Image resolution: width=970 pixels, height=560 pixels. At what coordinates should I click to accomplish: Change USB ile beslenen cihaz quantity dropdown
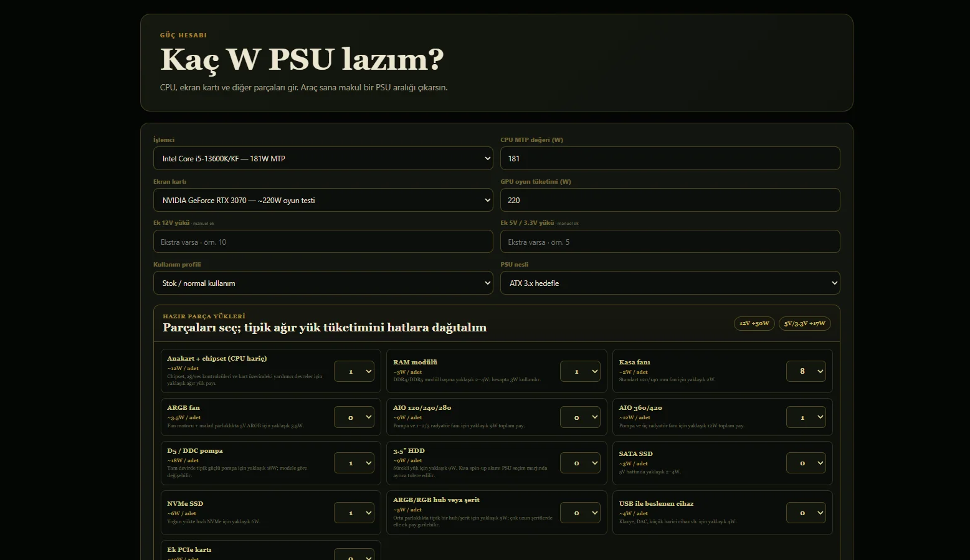click(x=806, y=513)
